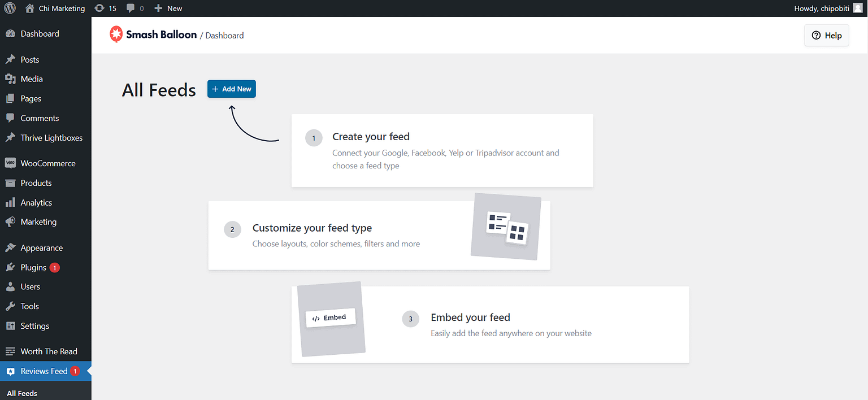Expand the Howdy, chipobiti account menu
868x400 pixels.
click(821, 8)
